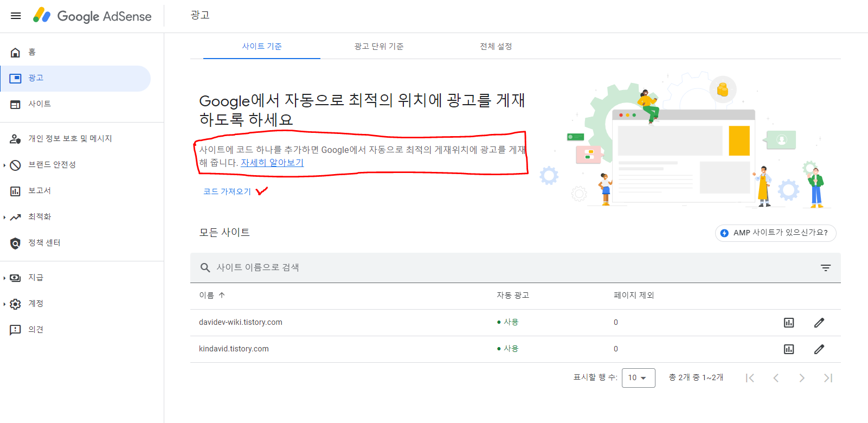This screenshot has height=423, width=868.
Task: Open the rows per page dropdown
Action: 638,378
